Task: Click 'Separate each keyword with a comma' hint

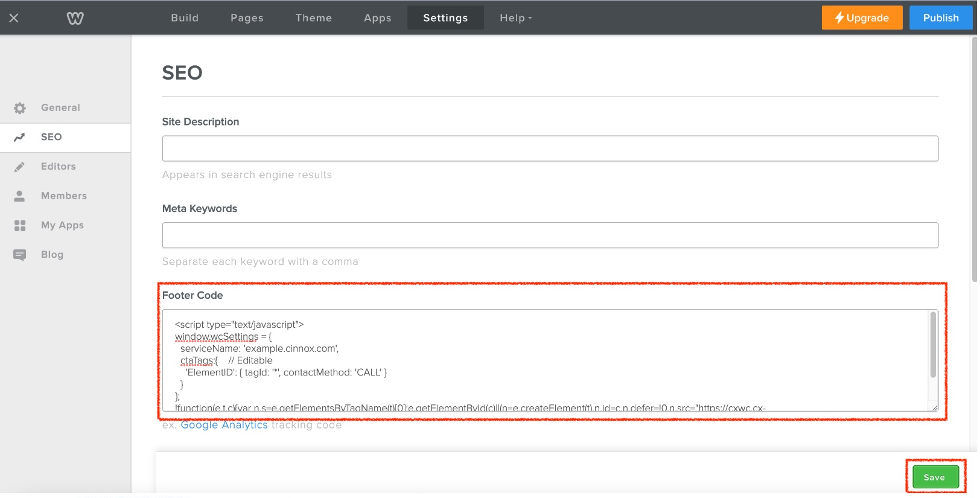Action: (x=260, y=262)
